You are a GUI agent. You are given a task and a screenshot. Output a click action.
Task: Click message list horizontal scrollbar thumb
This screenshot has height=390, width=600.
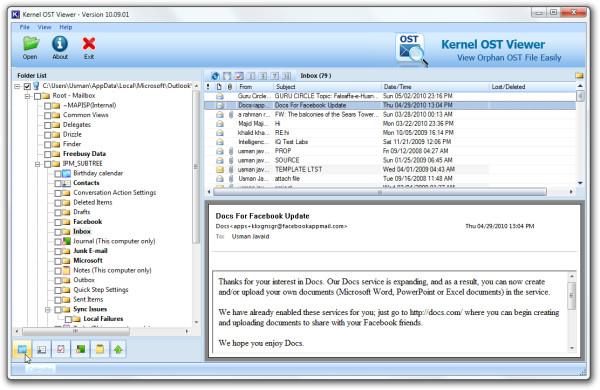(x=380, y=192)
